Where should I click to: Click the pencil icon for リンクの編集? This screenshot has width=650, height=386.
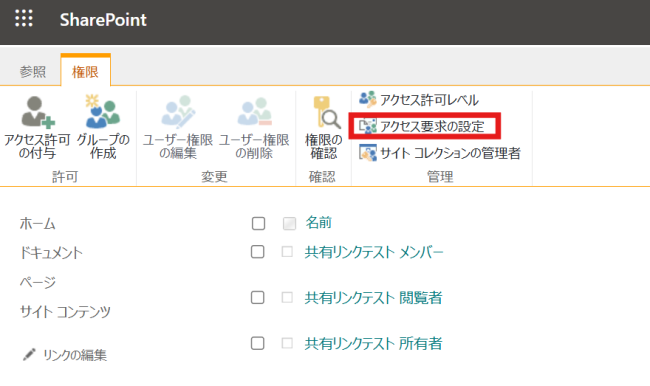[x=29, y=354]
